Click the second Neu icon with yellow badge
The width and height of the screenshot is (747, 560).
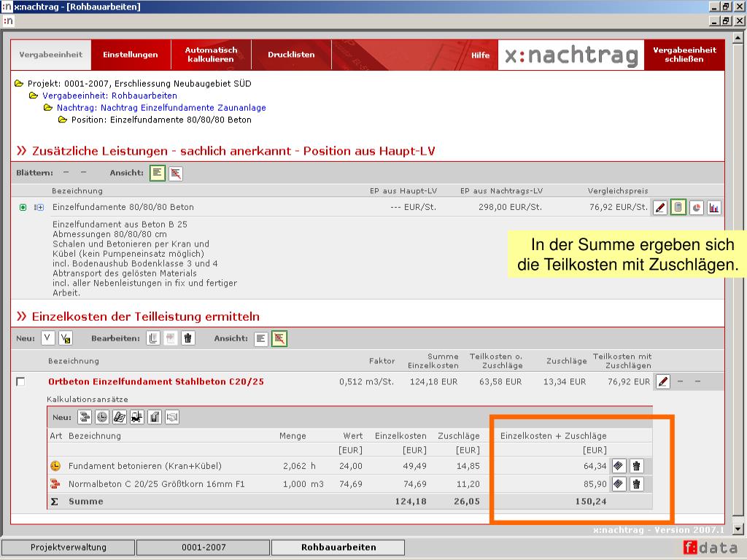pyautogui.click(x=66, y=338)
